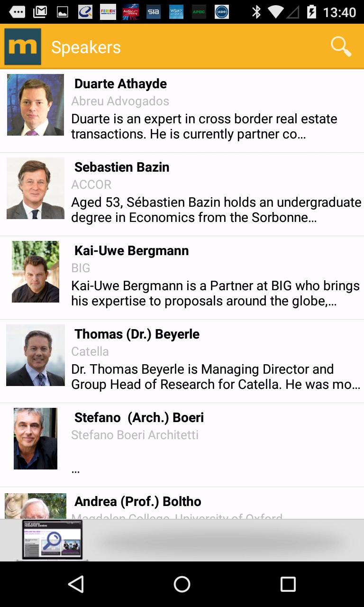Screen dimensions: 364x607
Task: Open Sebastien Bazin's portrait thumbnail
Action: coord(36,188)
